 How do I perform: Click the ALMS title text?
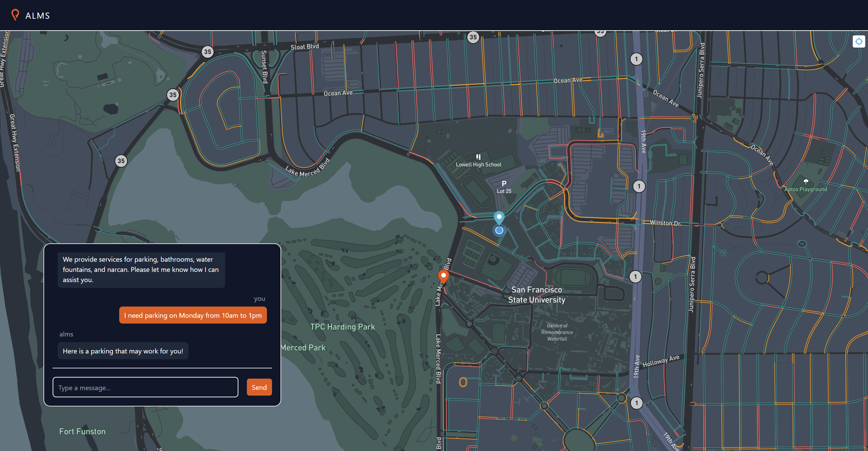pyautogui.click(x=38, y=16)
